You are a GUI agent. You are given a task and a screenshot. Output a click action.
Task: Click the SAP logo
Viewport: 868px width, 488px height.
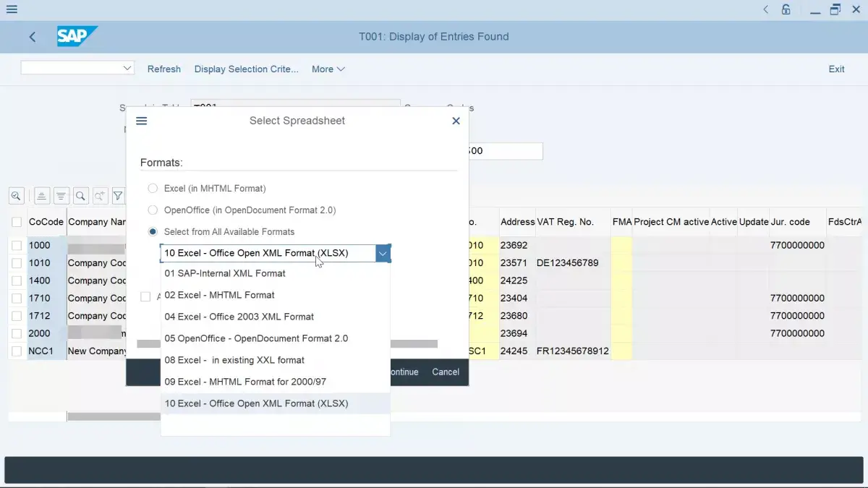(77, 36)
